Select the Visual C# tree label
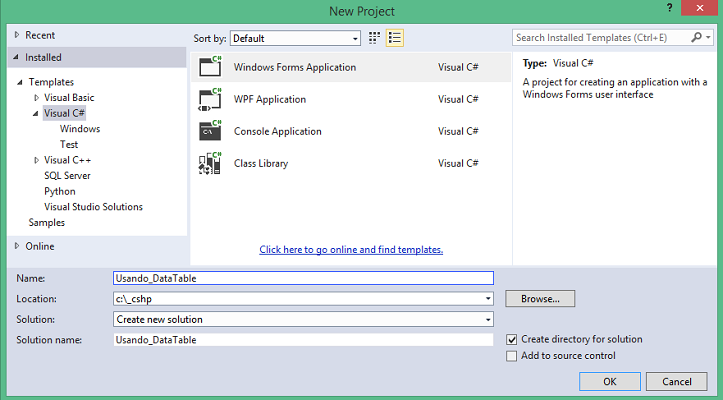 pos(64,113)
